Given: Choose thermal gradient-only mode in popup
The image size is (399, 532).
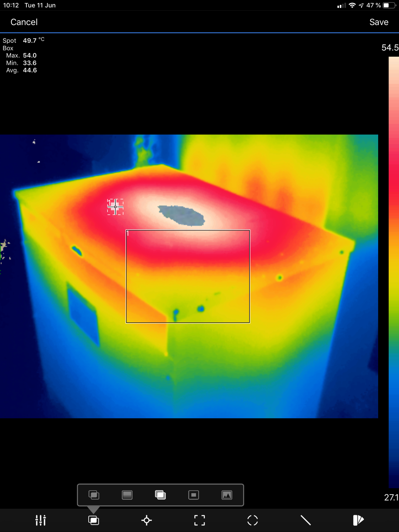Looking at the screenshot, I should (127, 495).
